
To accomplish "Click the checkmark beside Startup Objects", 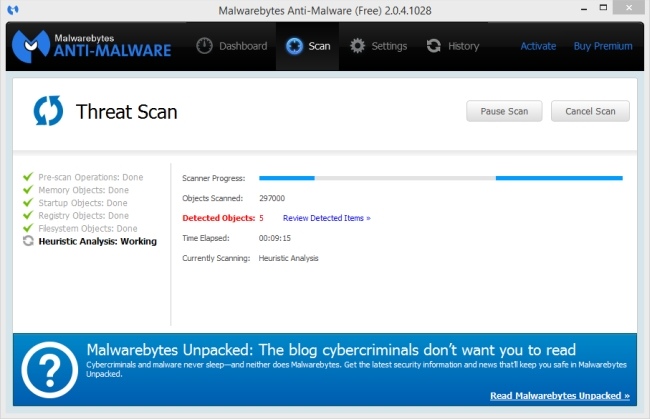I will pyautogui.click(x=28, y=203).
